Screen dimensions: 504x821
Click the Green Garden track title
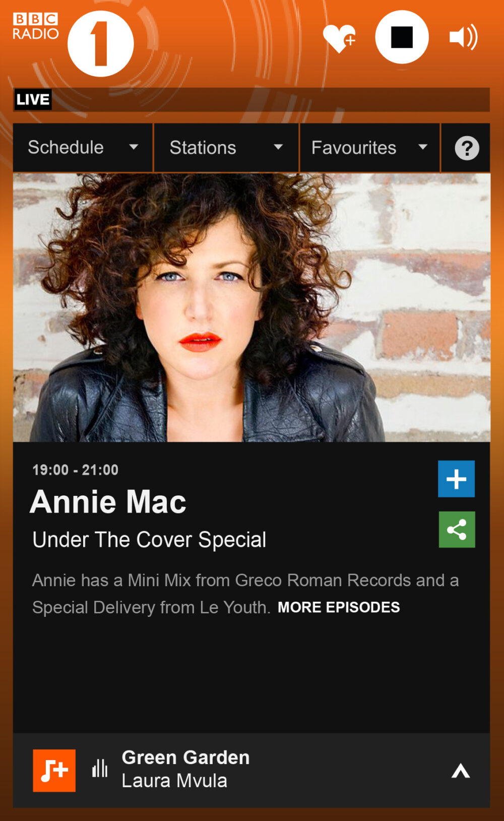pyautogui.click(x=185, y=757)
